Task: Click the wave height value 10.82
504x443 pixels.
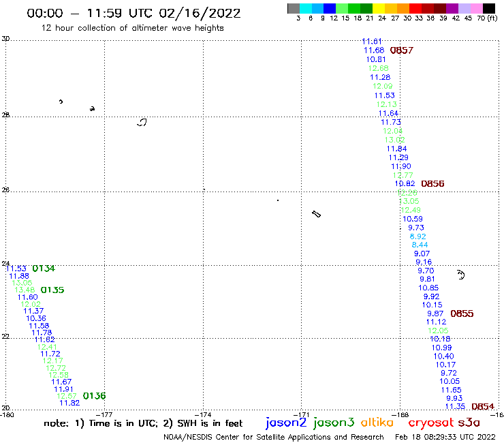Action: pyautogui.click(x=405, y=184)
